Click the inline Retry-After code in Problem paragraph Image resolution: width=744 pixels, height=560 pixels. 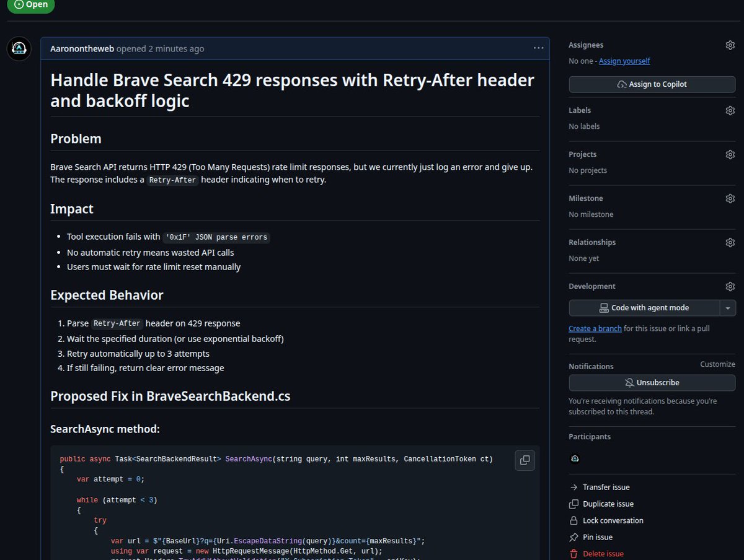173,180
